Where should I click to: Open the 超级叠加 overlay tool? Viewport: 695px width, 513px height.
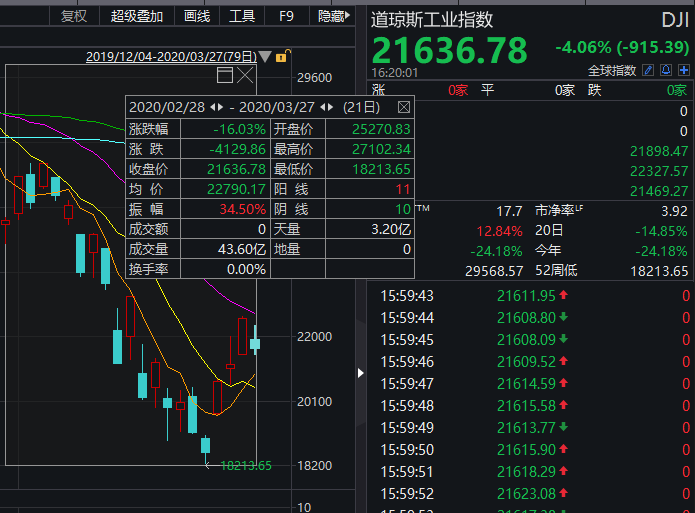(x=137, y=16)
